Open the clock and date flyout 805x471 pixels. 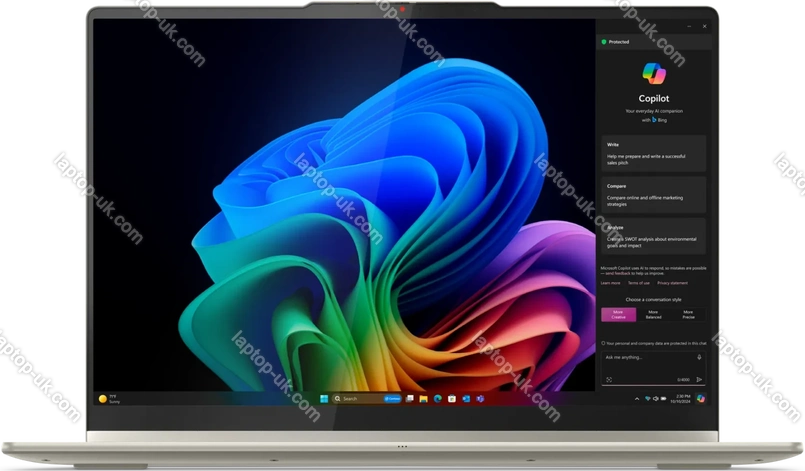click(680, 399)
